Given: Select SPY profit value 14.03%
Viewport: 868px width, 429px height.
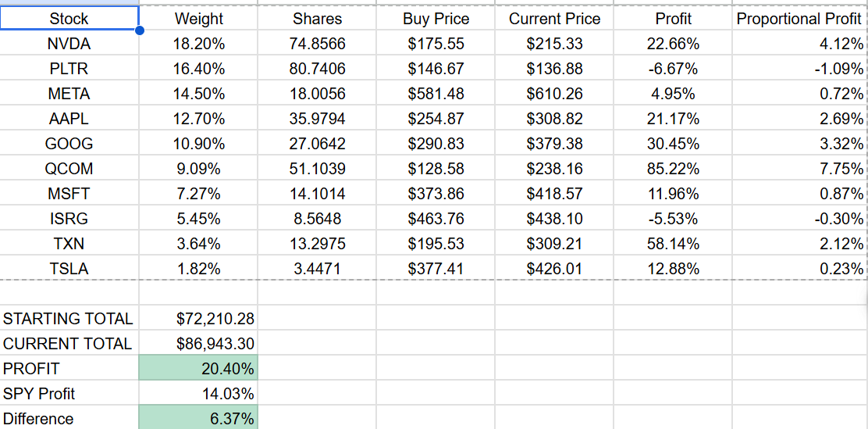Looking at the screenshot, I should tap(199, 393).
